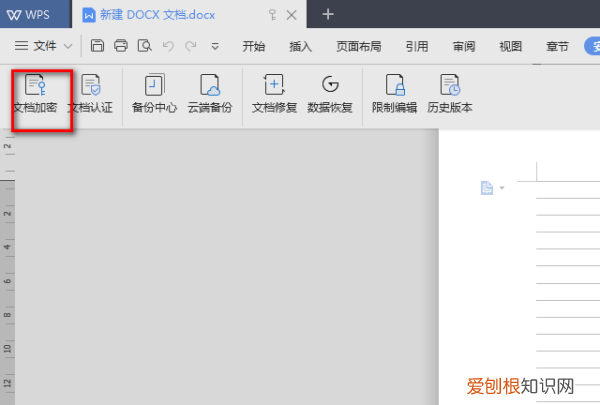This screenshot has width=600, height=405.
Task: Close the 新建 DOCX 文档.docx tab
Action: click(x=292, y=15)
